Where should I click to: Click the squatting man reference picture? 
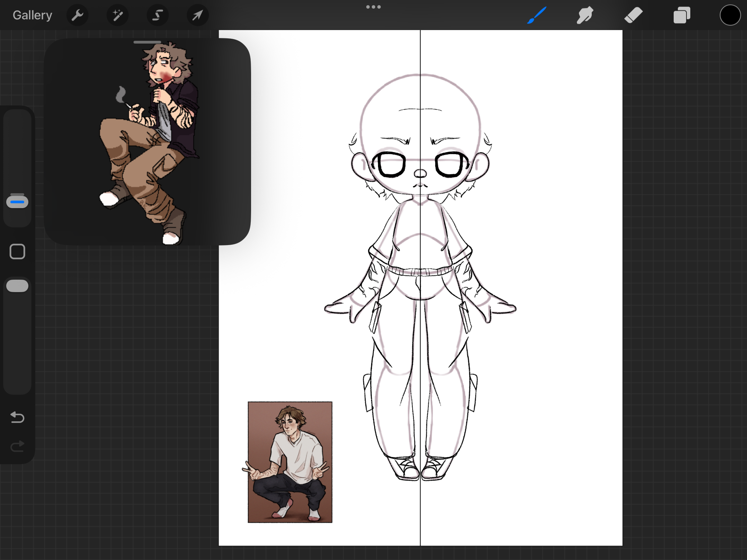tap(290, 462)
